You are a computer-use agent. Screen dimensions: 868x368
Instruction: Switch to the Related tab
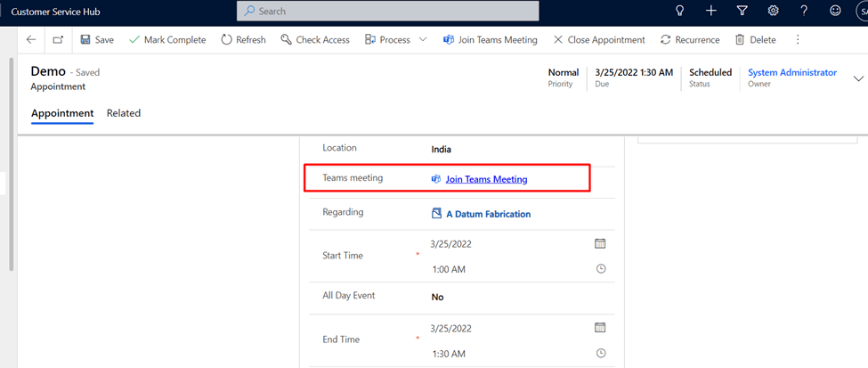124,113
